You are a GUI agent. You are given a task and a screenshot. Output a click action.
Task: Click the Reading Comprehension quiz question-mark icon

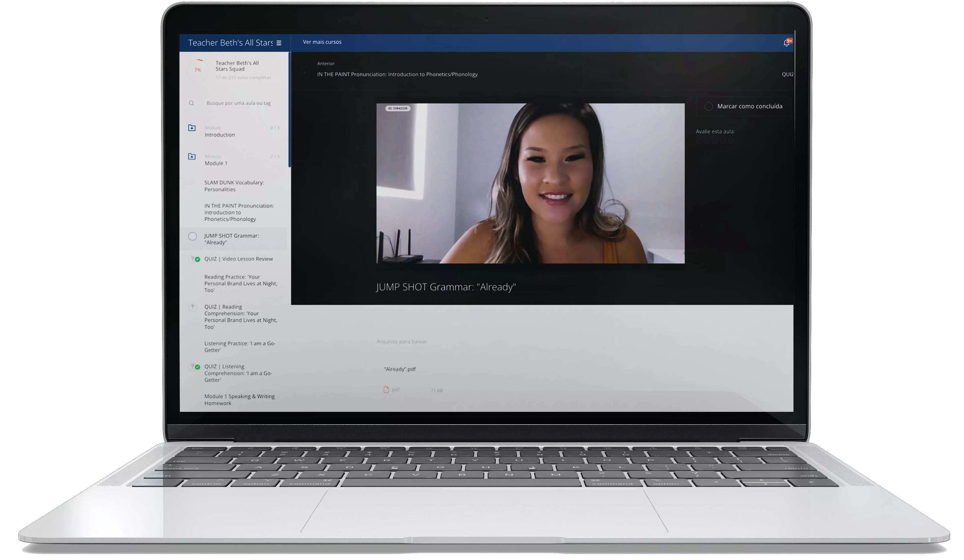pos(192,307)
